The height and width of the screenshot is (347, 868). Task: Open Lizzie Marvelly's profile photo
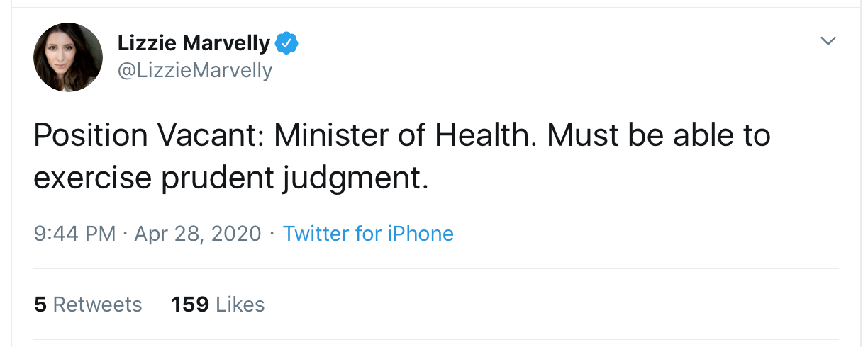pyautogui.click(x=68, y=57)
